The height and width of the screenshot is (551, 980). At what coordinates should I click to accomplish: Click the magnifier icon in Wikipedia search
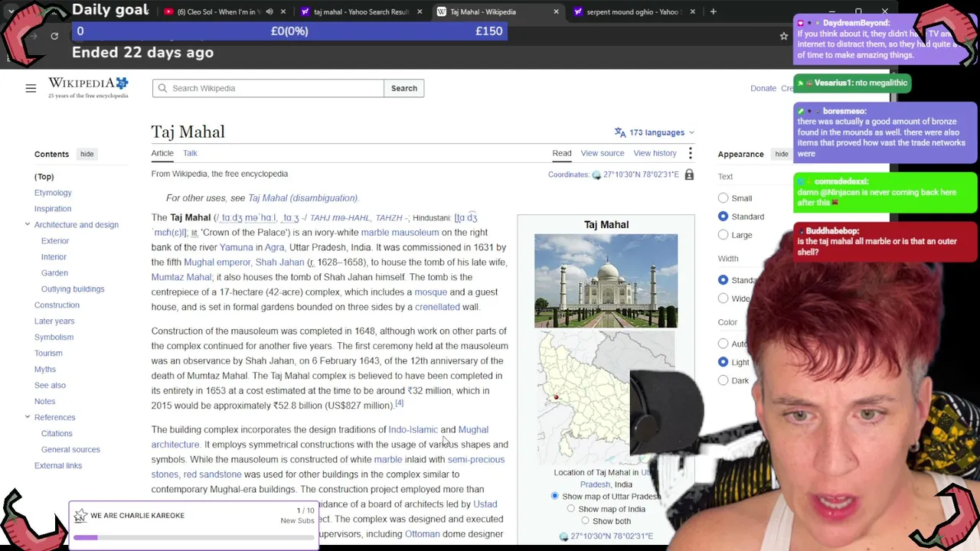[162, 88]
